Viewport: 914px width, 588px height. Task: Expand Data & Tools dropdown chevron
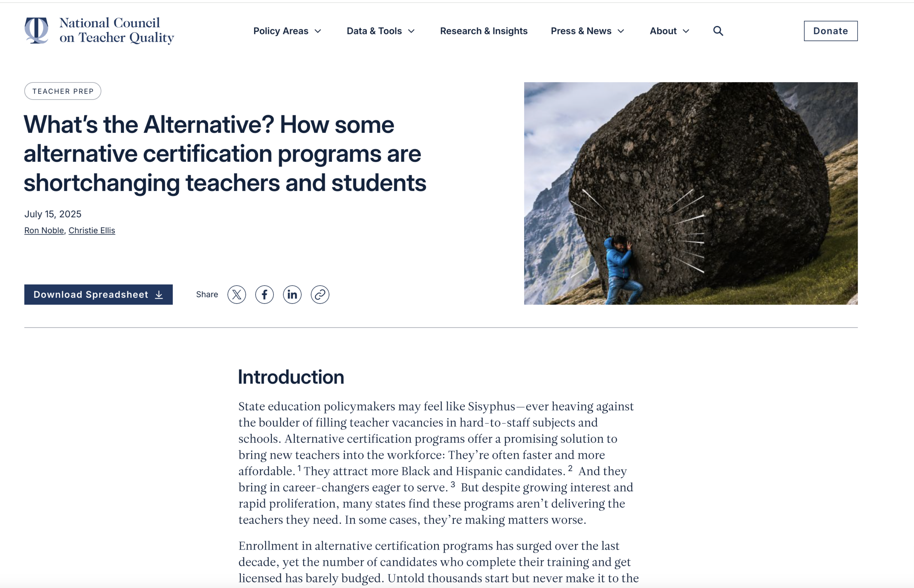coord(411,31)
